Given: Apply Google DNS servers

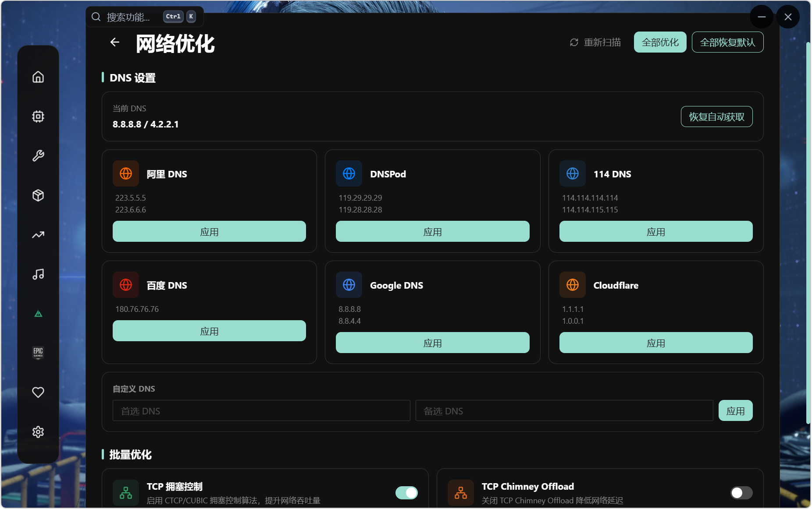Looking at the screenshot, I should [433, 343].
